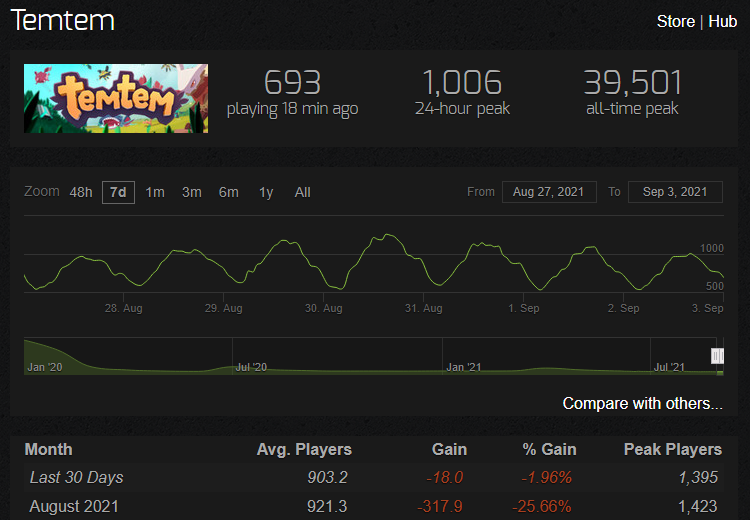Click the 31. Aug peak on chart line
The height and width of the screenshot is (520, 750).
(388, 234)
